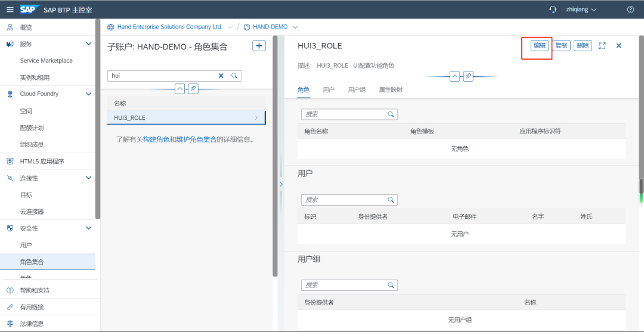Viewport: 644px width, 332px height.
Task: Switch to the 用户组 tab
Action: pos(357,89)
